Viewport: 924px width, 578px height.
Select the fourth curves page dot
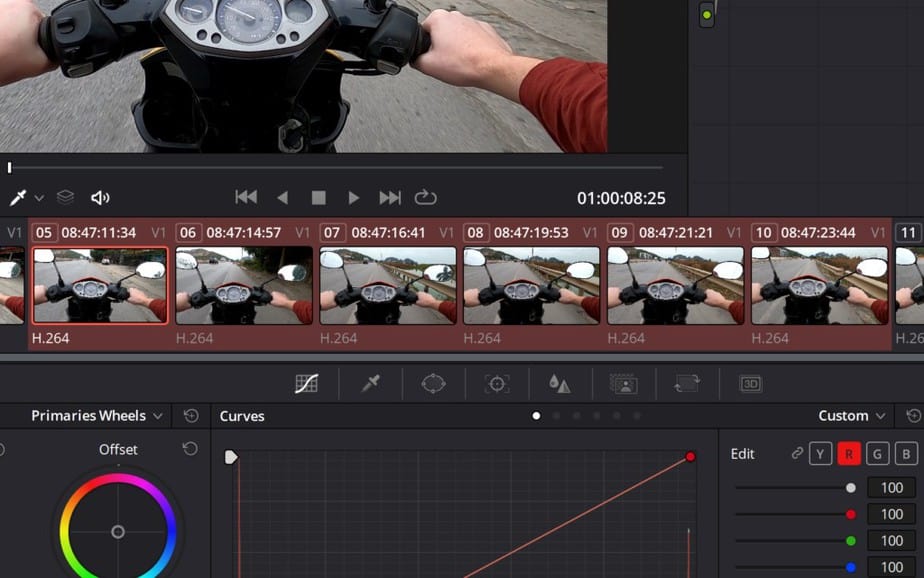pyautogui.click(x=596, y=416)
